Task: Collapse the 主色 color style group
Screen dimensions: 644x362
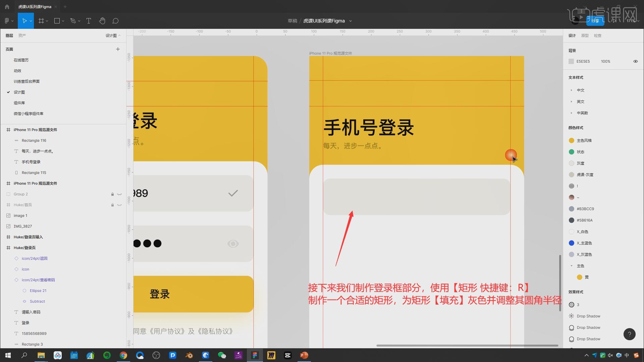Action: tap(572, 266)
